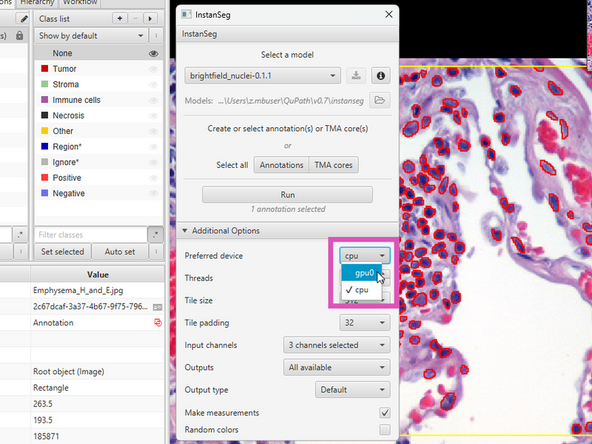Open the class list arrow menu
The image size is (592, 444).
point(150,18)
